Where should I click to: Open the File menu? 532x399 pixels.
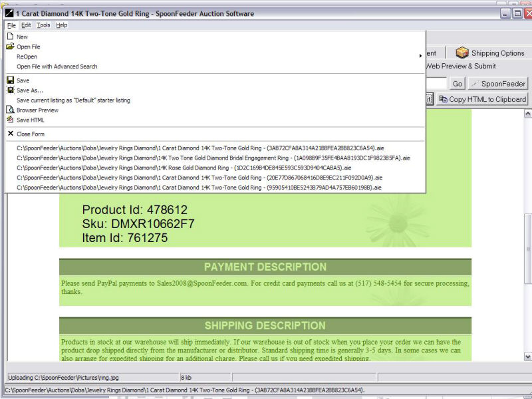11,25
